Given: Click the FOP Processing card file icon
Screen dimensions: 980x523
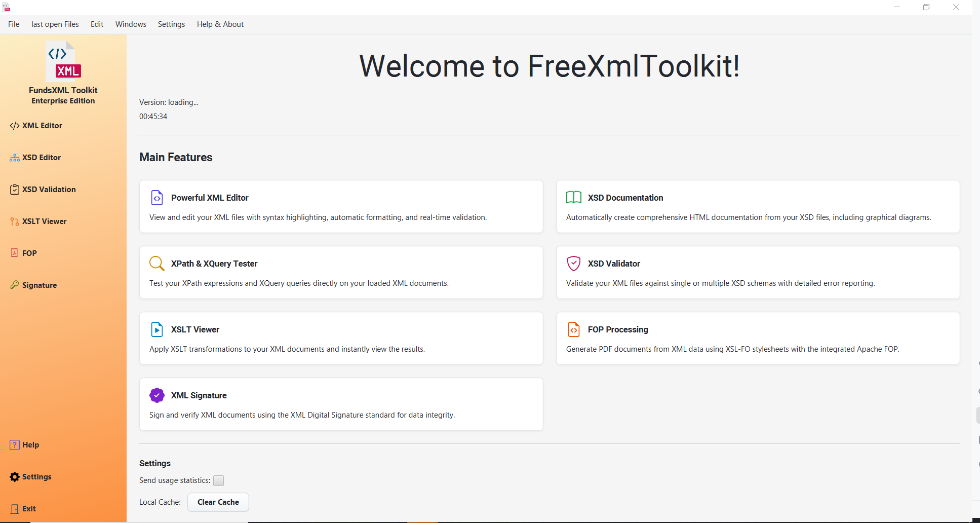Looking at the screenshot, I should click(574, 329).
